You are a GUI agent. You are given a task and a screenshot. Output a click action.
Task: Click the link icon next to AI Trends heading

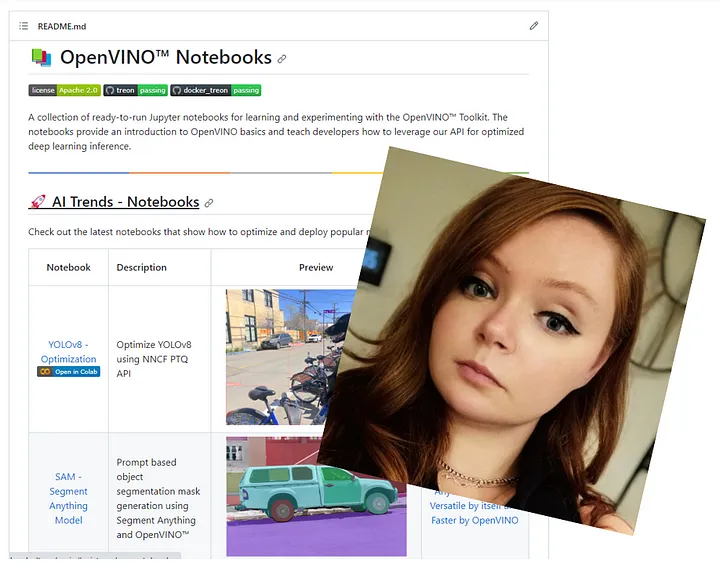[209, 203]
